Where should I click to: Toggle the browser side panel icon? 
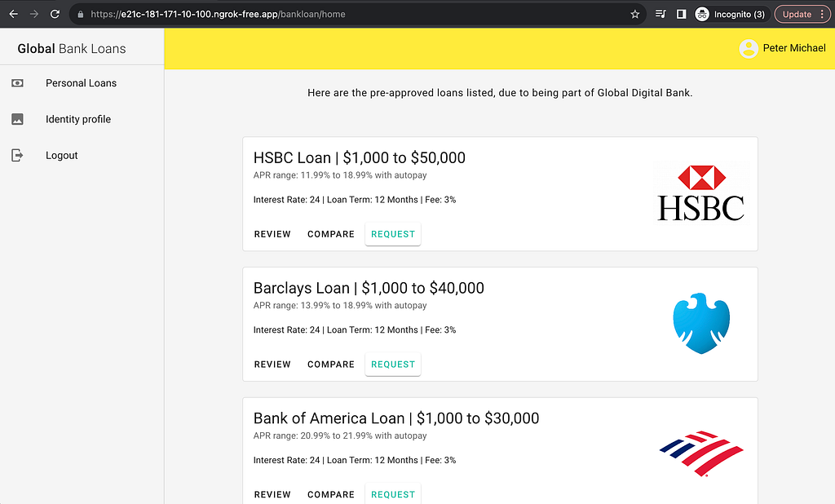[681, 15]
